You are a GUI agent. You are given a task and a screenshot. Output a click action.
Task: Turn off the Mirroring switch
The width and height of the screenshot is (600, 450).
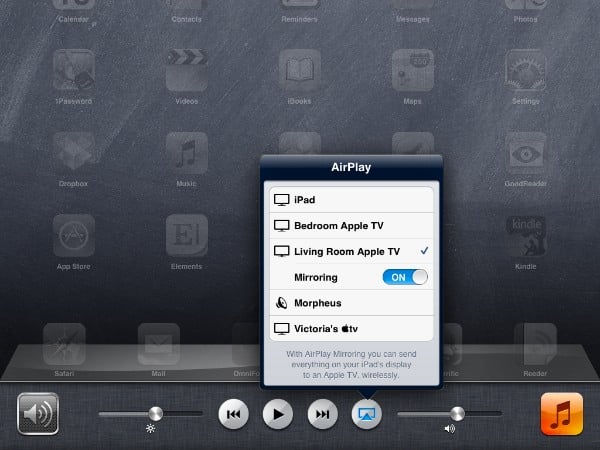pos(405,277)
